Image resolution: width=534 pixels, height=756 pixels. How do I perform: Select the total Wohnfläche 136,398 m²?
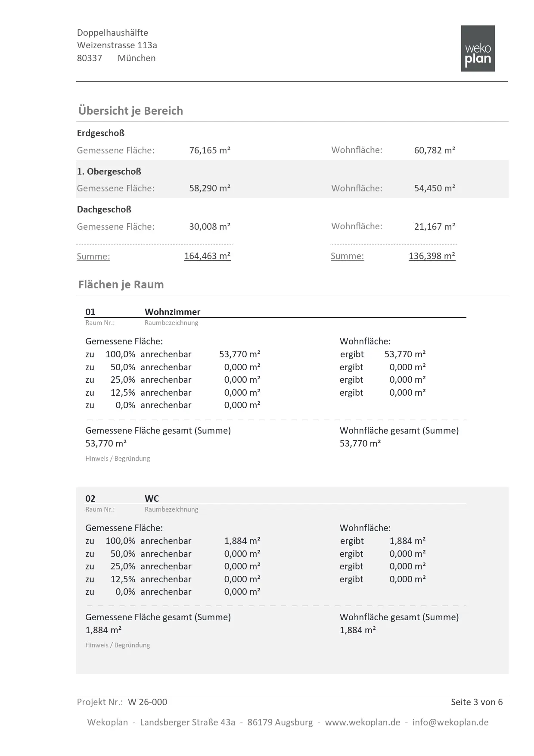pos(432,256)
